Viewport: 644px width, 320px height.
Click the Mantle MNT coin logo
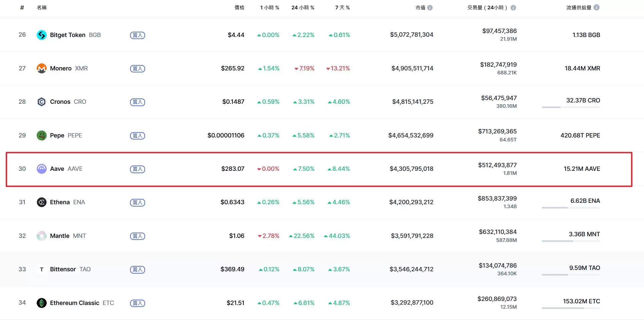[x=41, y=236]
